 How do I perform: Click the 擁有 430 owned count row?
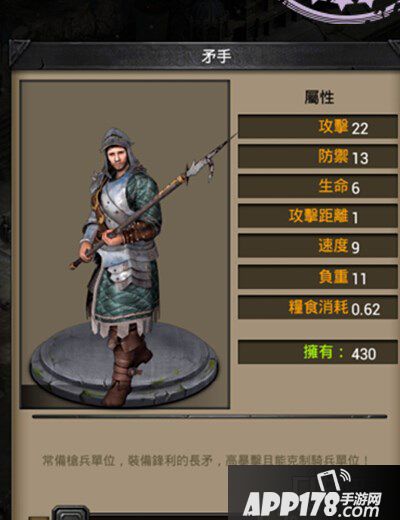pos(318,352)
